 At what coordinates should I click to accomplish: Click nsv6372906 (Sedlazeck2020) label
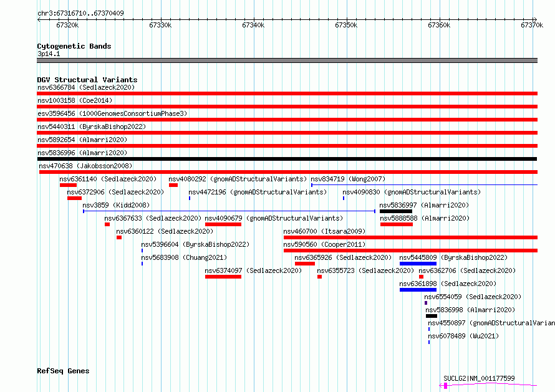point(115,192)
